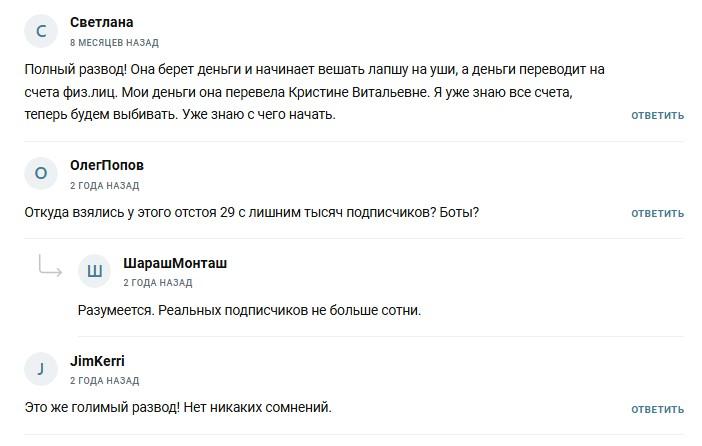Screen dimensions: 702x446
Task: Click the nested reply arrow icon
Action: coord(50,266)
